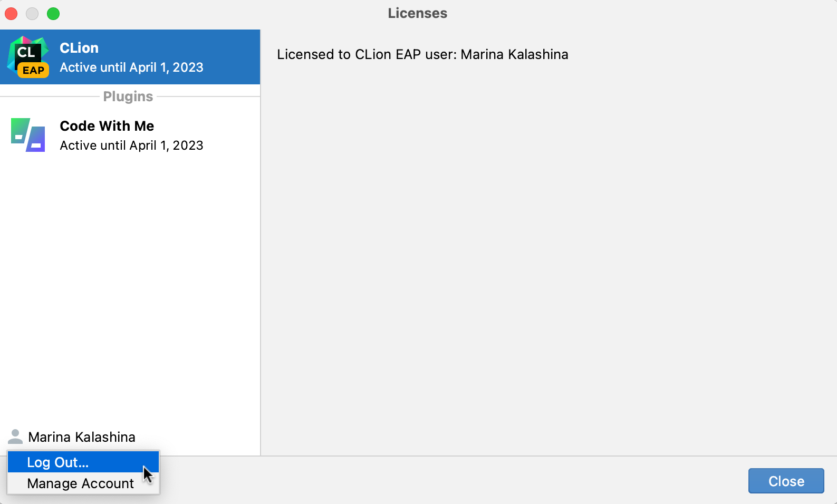Click the Code With Me plugin icon

pyautogui.click(x=27, y=135)
